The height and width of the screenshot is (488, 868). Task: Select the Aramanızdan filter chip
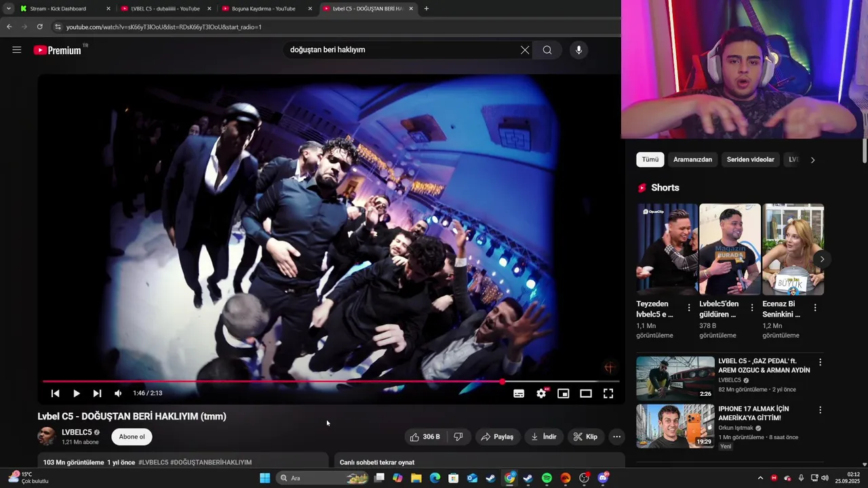[692, 159]
